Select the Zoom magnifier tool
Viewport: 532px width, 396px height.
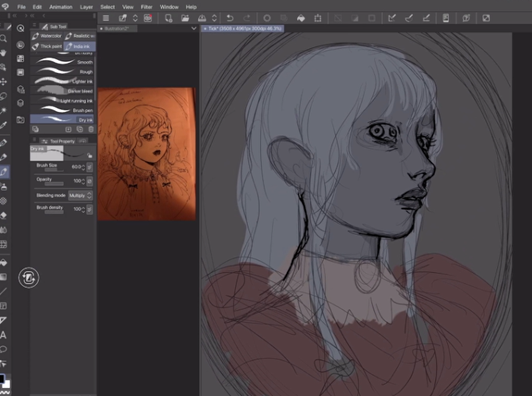click(3, 38)
